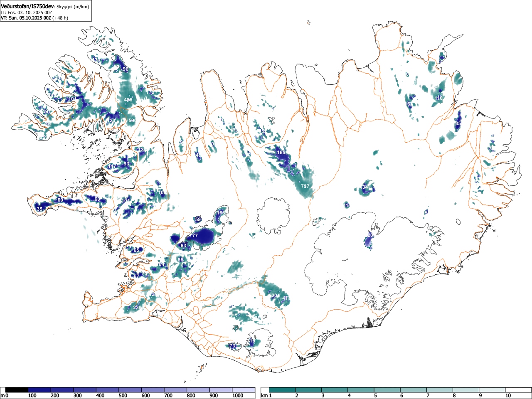The image size is (532, 399).
Task: Click the 41 value label in the south
Action: pyautogui.click(x=285, y=298)
